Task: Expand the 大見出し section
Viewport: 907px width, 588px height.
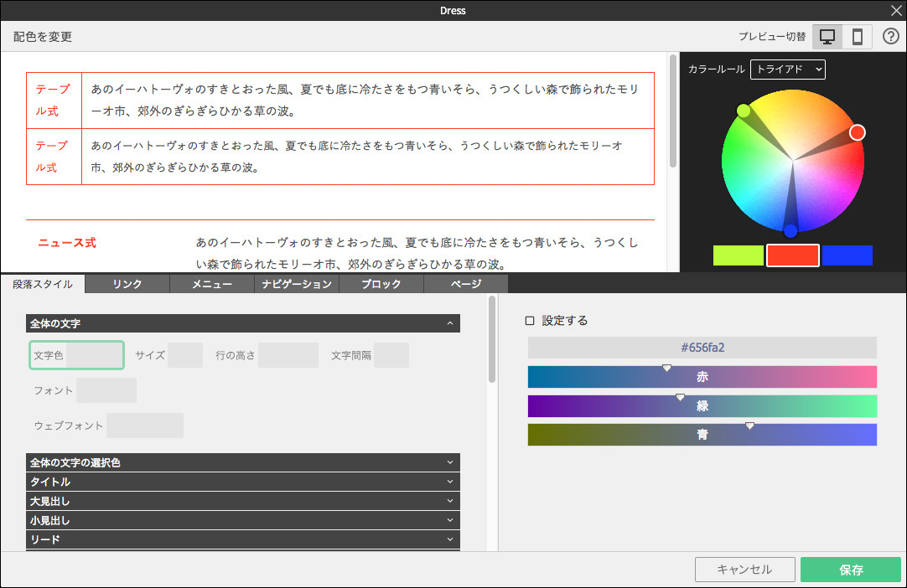Action: [x=243, y=501]
